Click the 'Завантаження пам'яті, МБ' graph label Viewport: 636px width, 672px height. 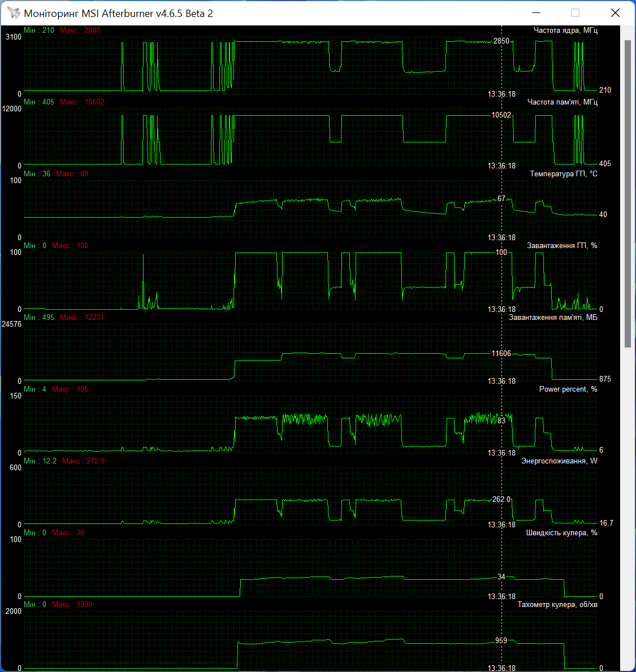[x=553, y=318]
